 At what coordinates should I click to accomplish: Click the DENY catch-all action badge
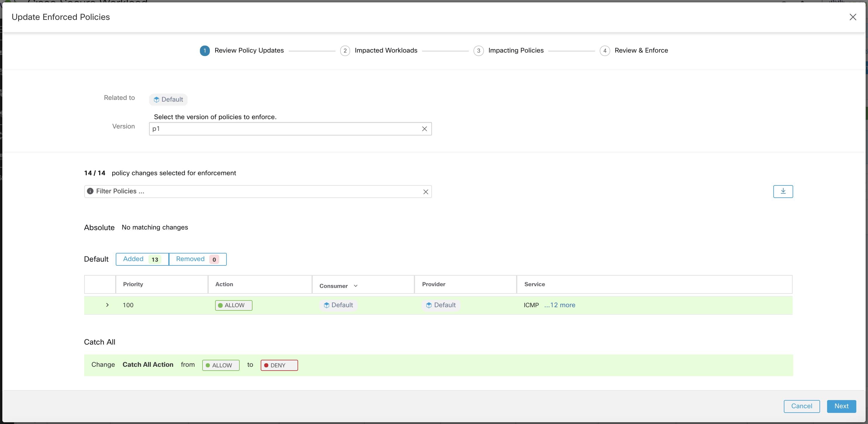[x=279, y=365]
